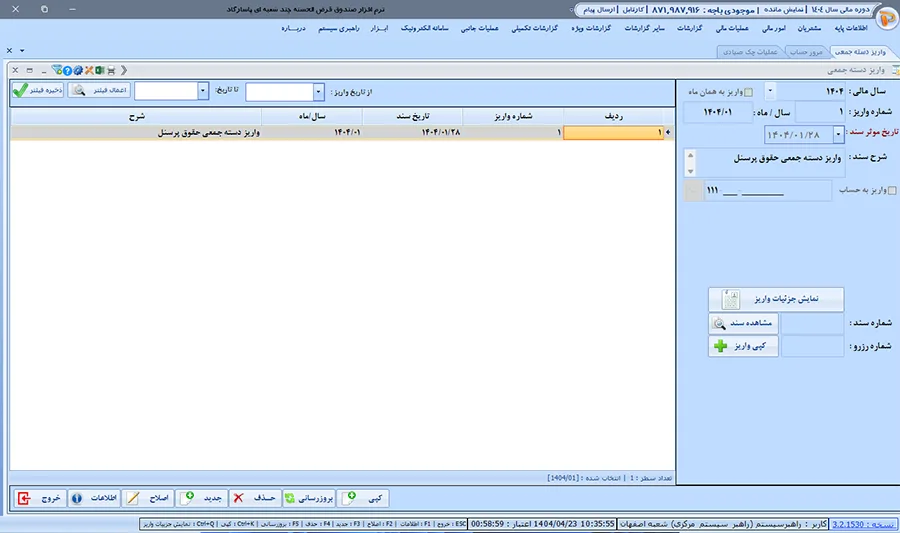Toggle the واریز به حساب checkbox
Screen dimensions: 900x533
[892, 190]
